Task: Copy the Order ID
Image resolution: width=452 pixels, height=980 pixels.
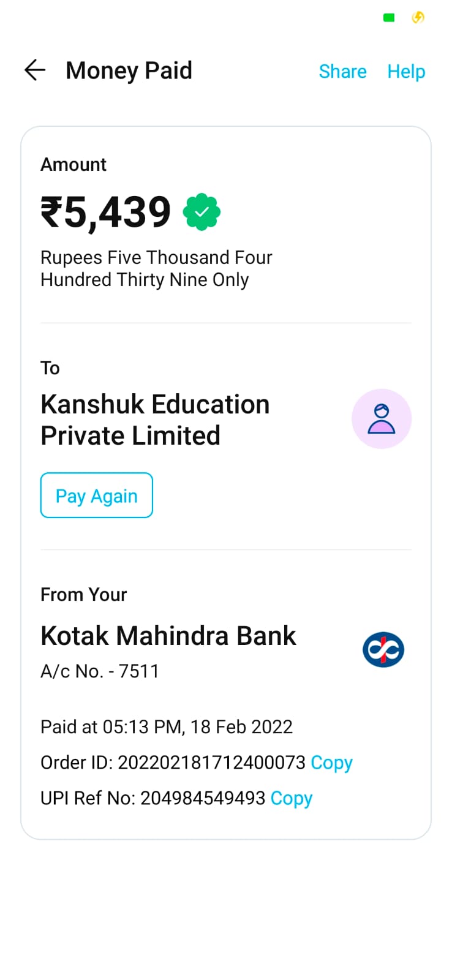Action: pos(331,763)
